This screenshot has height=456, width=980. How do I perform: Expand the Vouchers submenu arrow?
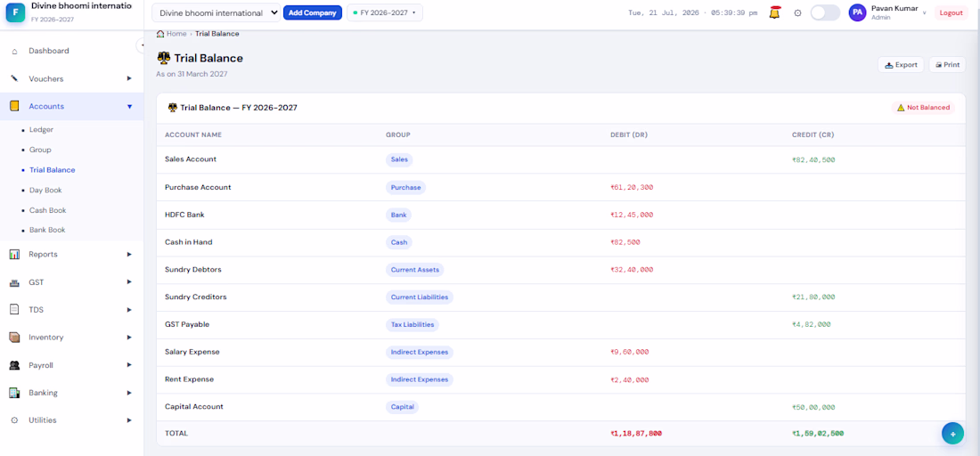coord(129,78)
